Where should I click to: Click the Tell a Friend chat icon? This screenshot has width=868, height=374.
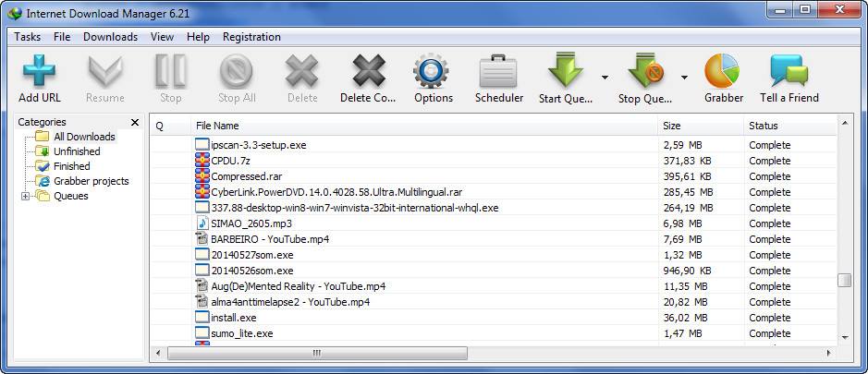coord(789,71)
